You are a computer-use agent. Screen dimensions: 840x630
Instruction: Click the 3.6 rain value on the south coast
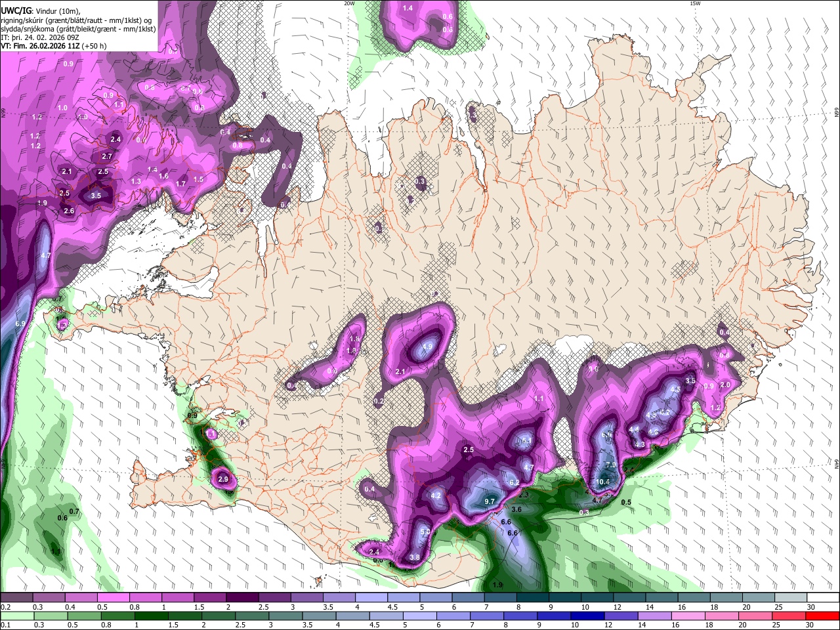click(x=516, y=509)
